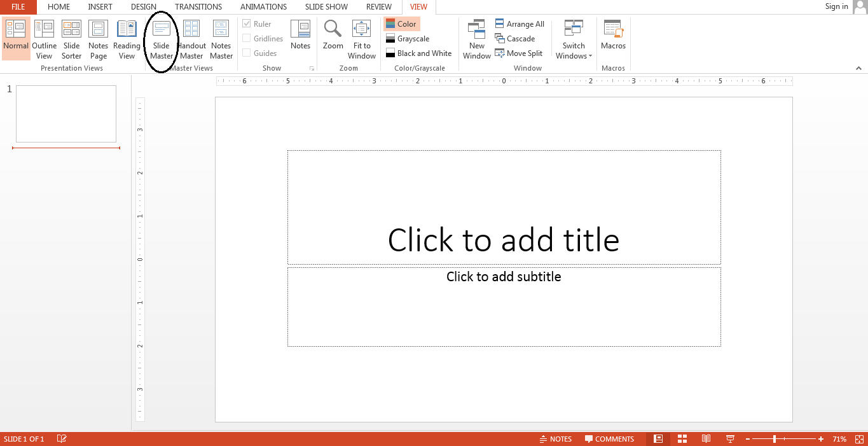The width and height of the screenshot is (868, 446).
Task: Click the zoom out minus button
Action: pos(748,439)
